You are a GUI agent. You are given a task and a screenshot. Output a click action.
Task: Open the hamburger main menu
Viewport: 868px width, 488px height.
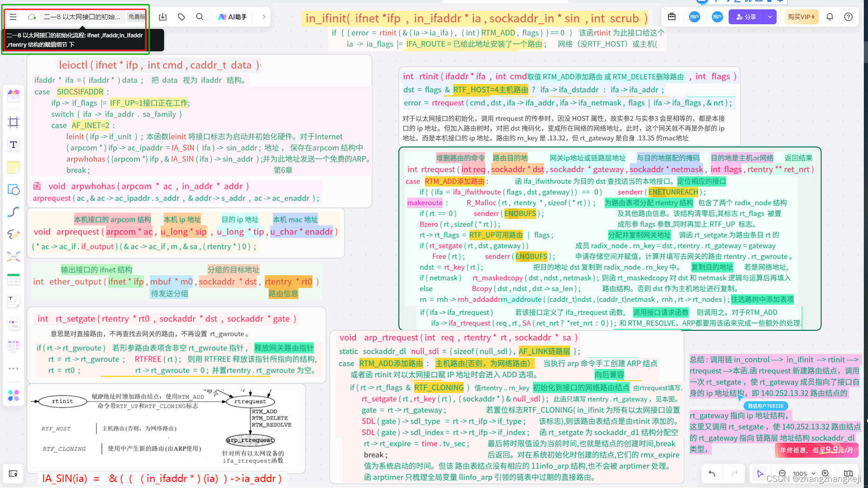click(13, 17)
